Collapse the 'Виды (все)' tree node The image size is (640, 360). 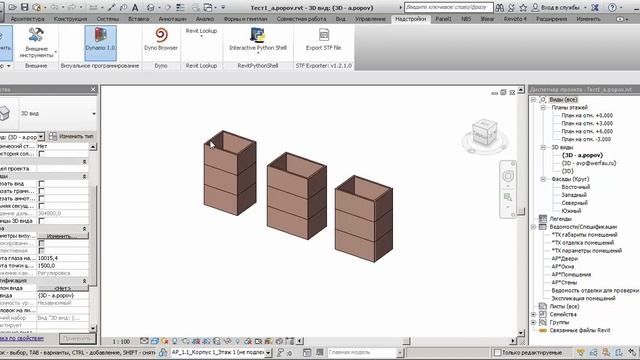click(x=533, y=100)
